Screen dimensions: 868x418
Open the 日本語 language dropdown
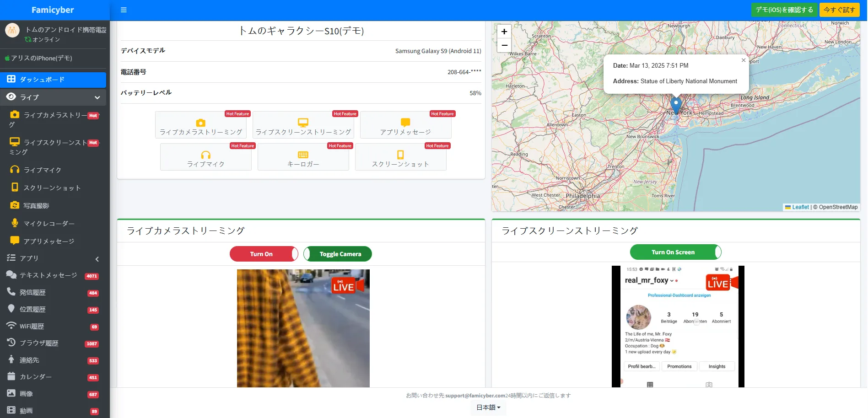(x=488, y=407)
